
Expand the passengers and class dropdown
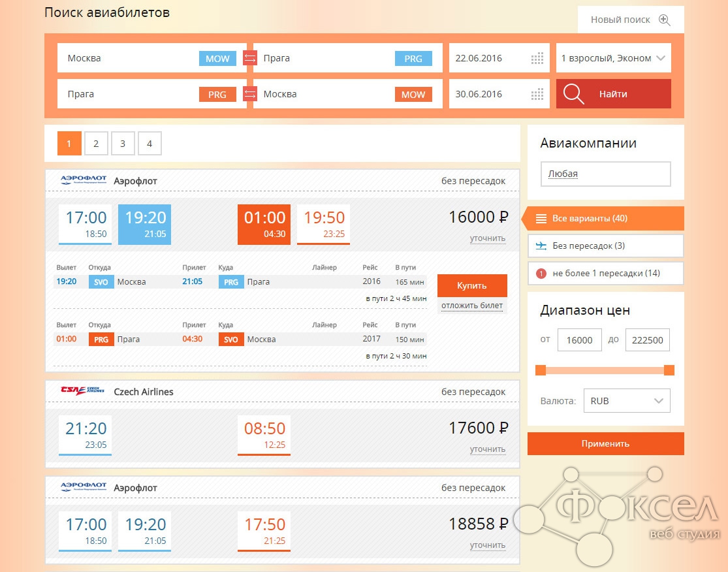[613, 58]
